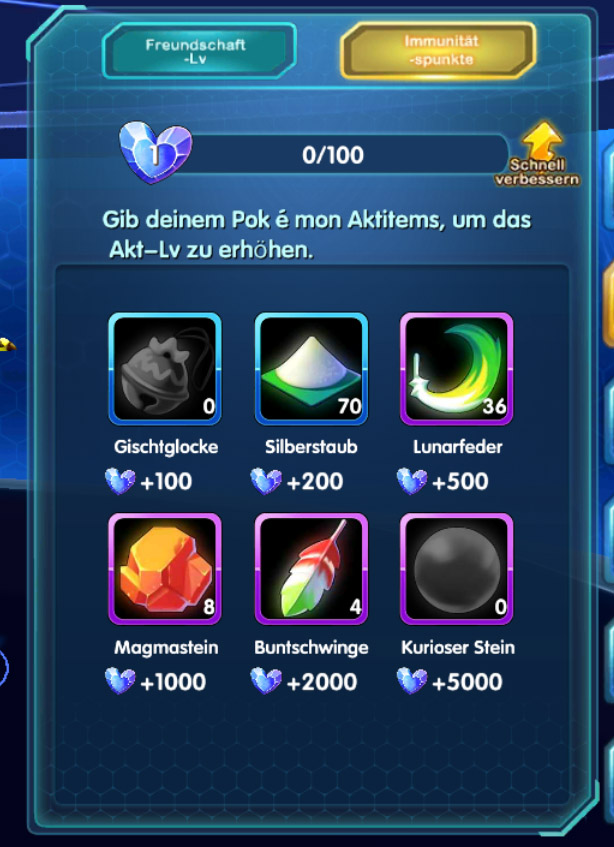Choose the Lunarfeder green feather item
The width and height of the screenshot is (614, 847).
(457, 369)
